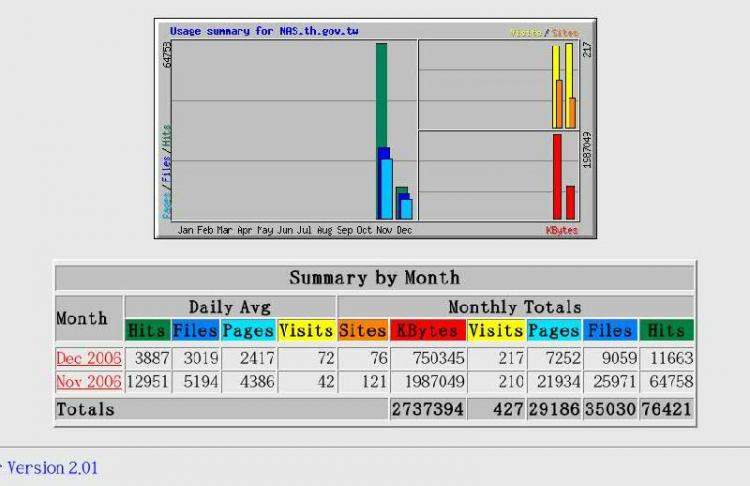Click the orange Sites column header
Image resolution: width=750 pixels, height=486 pixels.
click(x=362, y=330)
